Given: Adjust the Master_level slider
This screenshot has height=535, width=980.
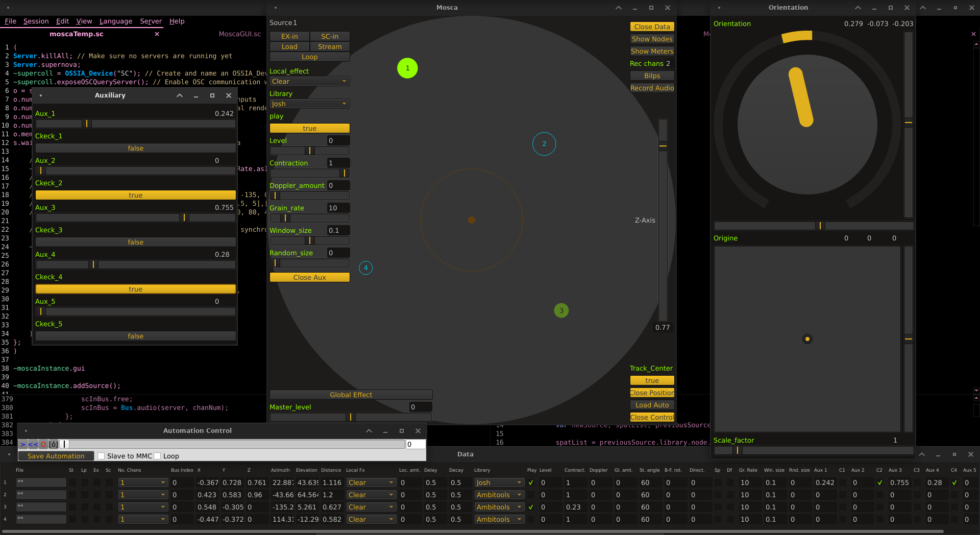Looking at the screenshot, I should coord(351,417).
